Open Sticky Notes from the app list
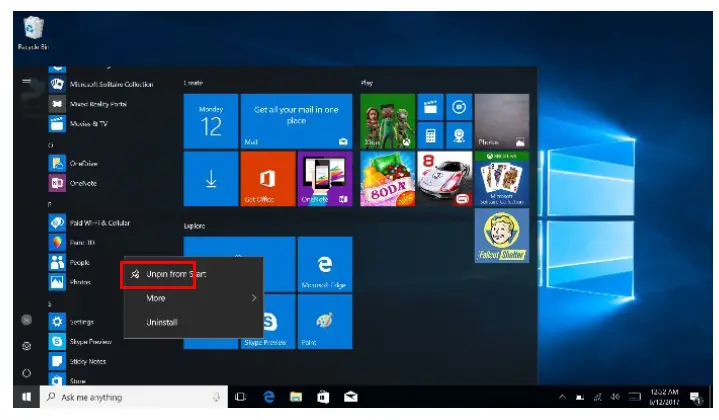 pyautogui.click(x=77, y=361)
